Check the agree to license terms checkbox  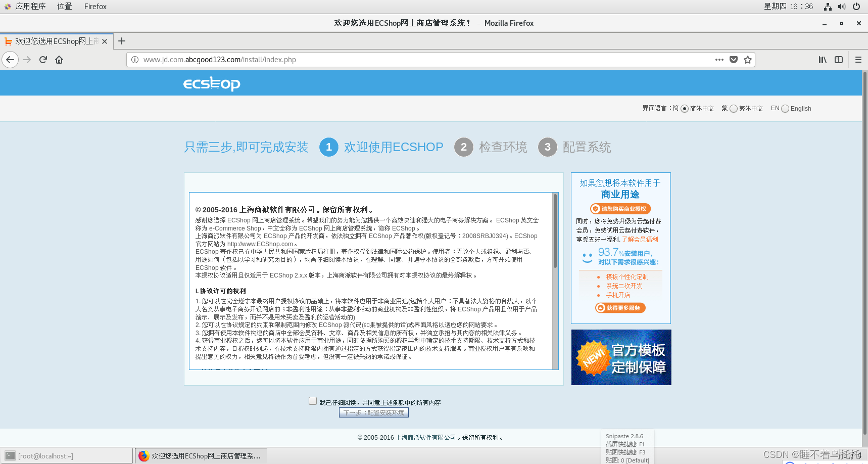313,401
